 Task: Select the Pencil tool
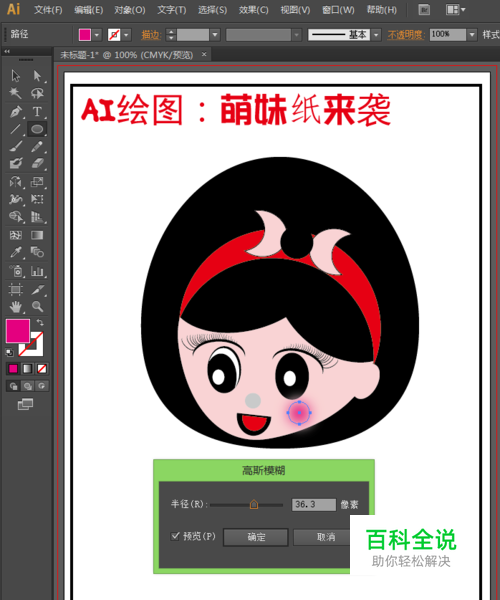[37, 146]
